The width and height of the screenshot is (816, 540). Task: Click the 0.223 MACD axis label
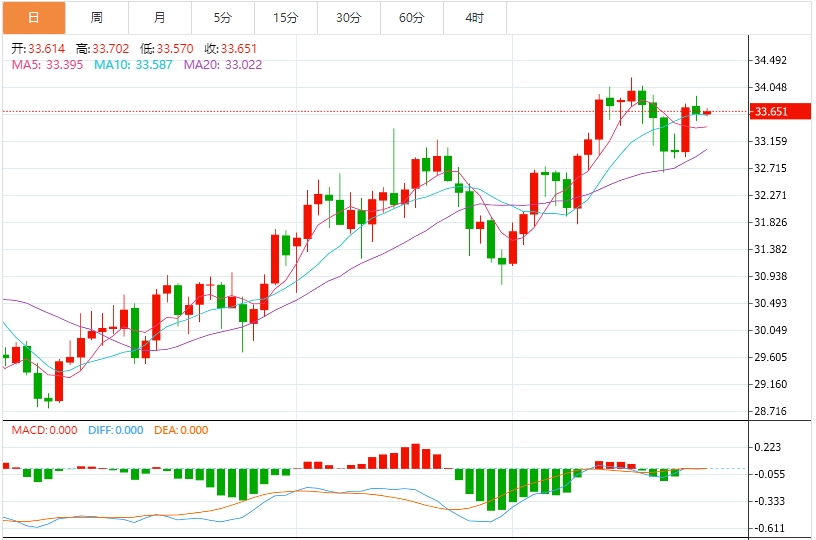click(x=768, y=447)
